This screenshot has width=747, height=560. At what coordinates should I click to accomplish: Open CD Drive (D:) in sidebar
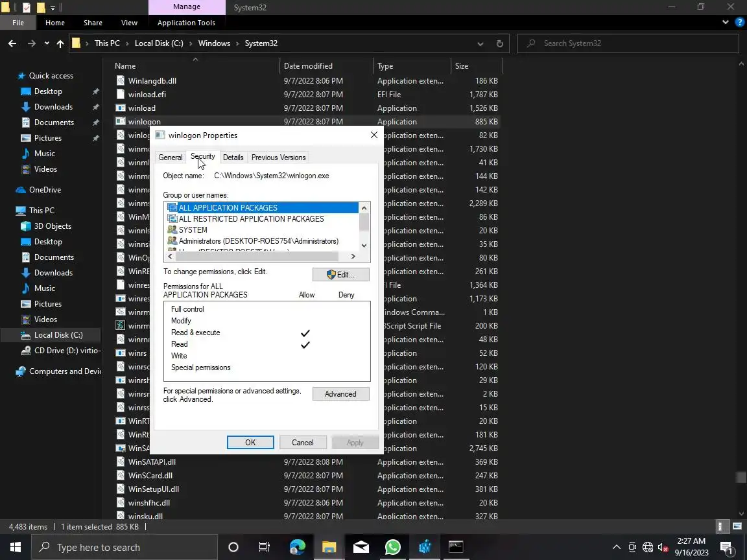[60, 351]
